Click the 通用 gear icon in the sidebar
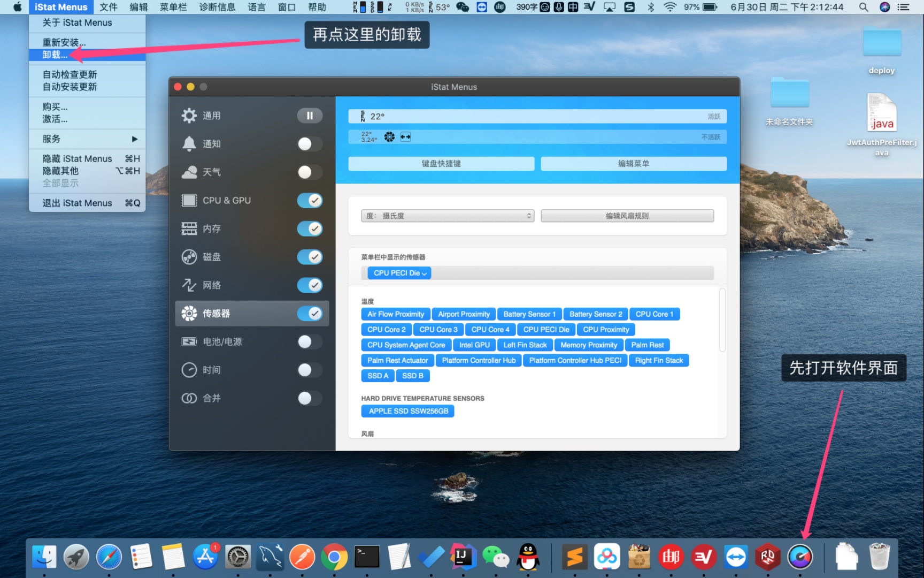The image size is (924, 578). [x=189, y=116]
